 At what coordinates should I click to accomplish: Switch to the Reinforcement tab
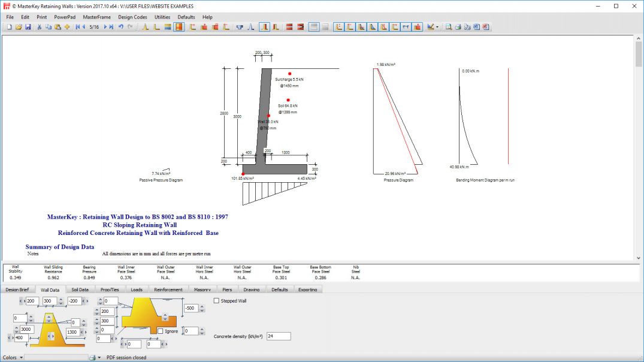pyautogui.click(x=168, y=289)
